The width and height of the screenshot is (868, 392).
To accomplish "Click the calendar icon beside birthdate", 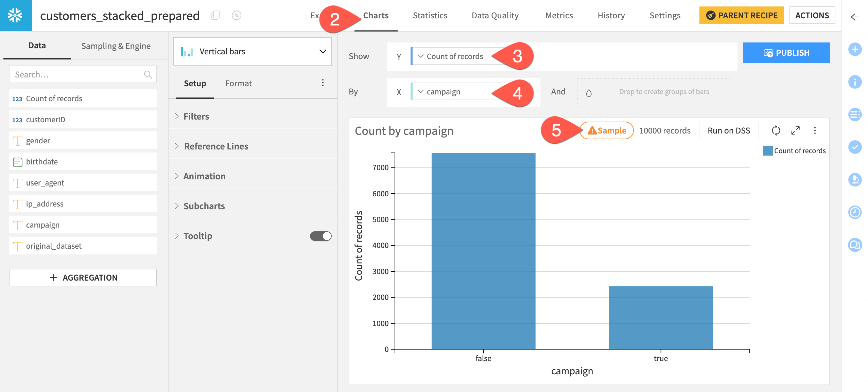I will click(17, 162).
